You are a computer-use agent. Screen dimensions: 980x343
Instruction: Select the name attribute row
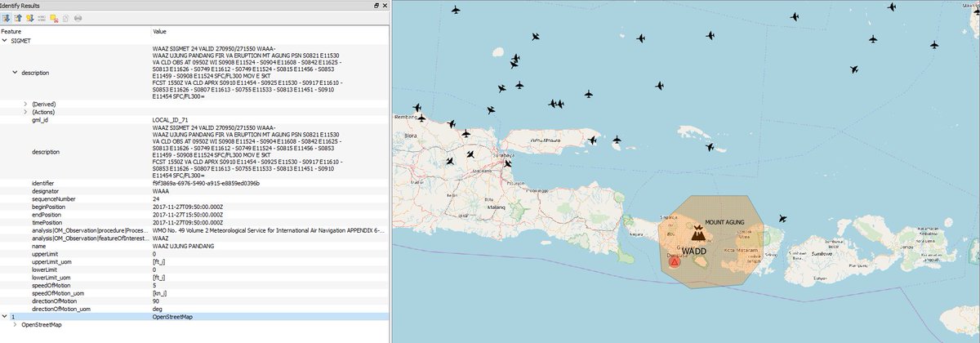click(194, 246)
